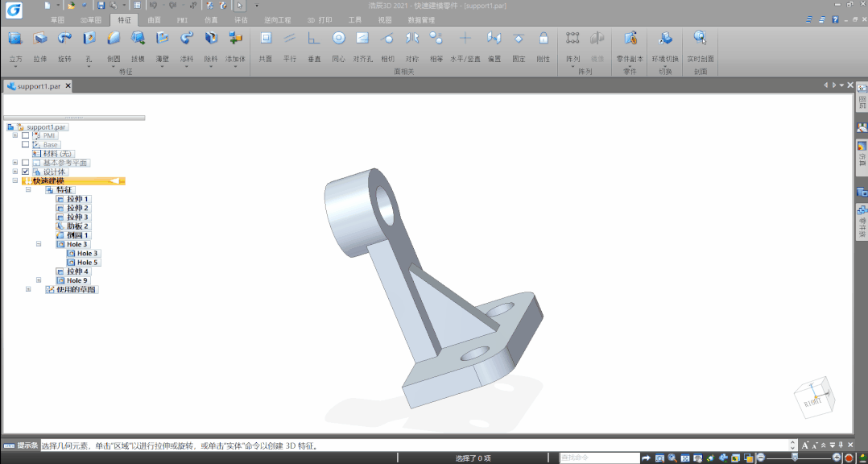The image size is (868, 464).
Task: Open the 视图 ribbon tab
Action: pyautogui.click(x=385, y=20)
